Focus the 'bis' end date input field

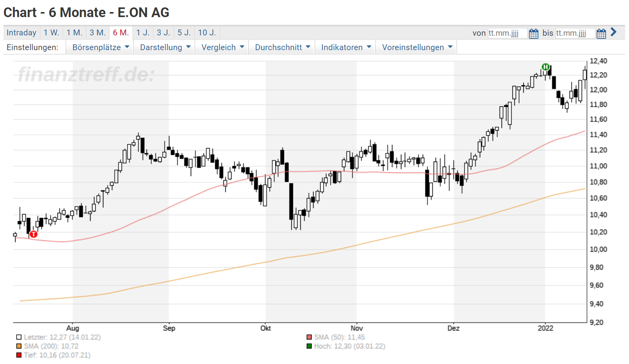tap(575, 33)
